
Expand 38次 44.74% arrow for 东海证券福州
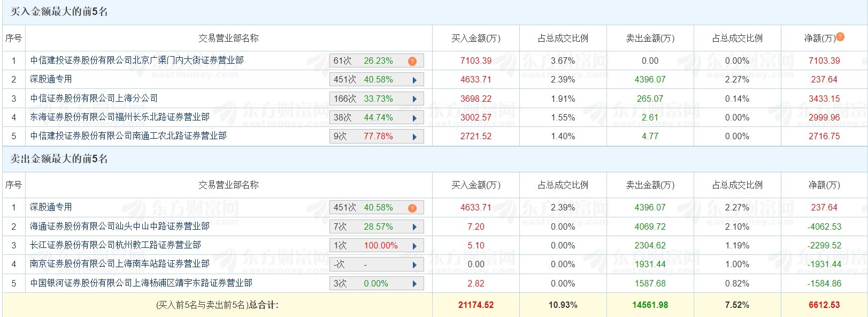(x=414, y=118)
